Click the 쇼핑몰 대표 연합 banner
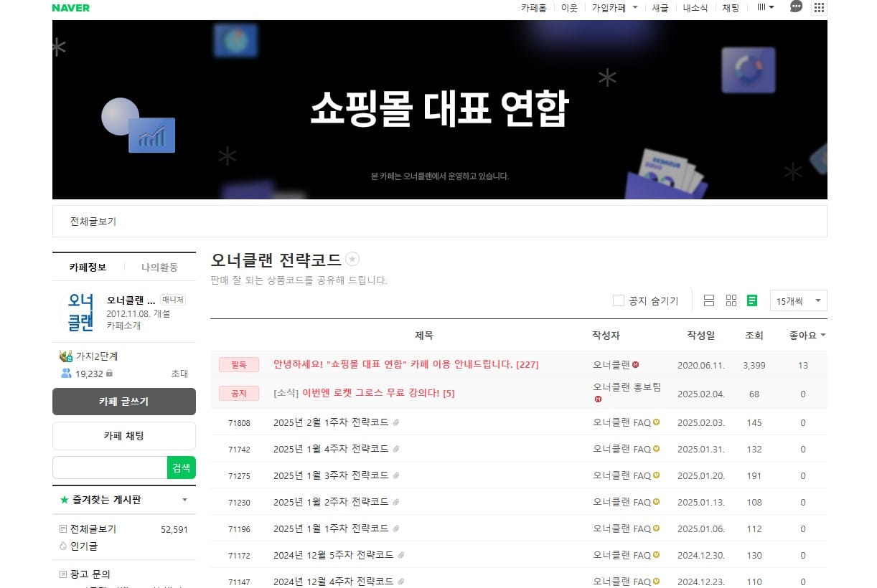The image size is (877, 588). point(440,110)
